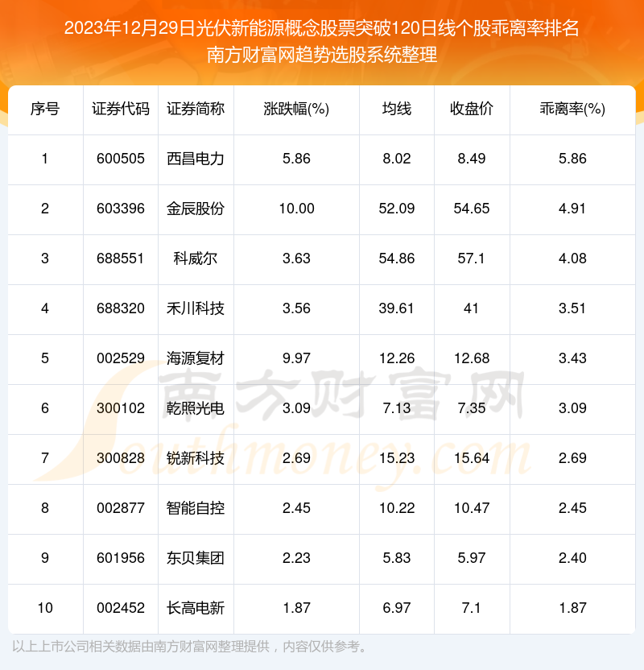Click moving average 5.83 for 东贝集团

pos(397,558)
